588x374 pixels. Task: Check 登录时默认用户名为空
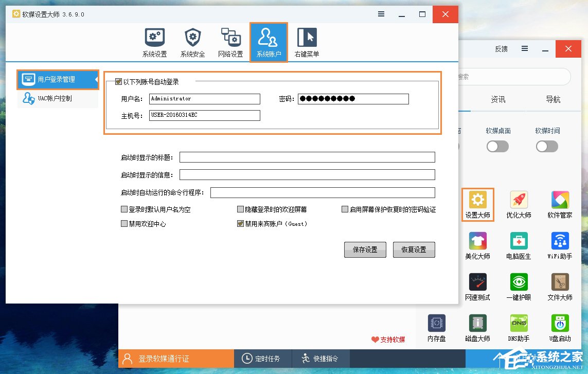[124, 208]
